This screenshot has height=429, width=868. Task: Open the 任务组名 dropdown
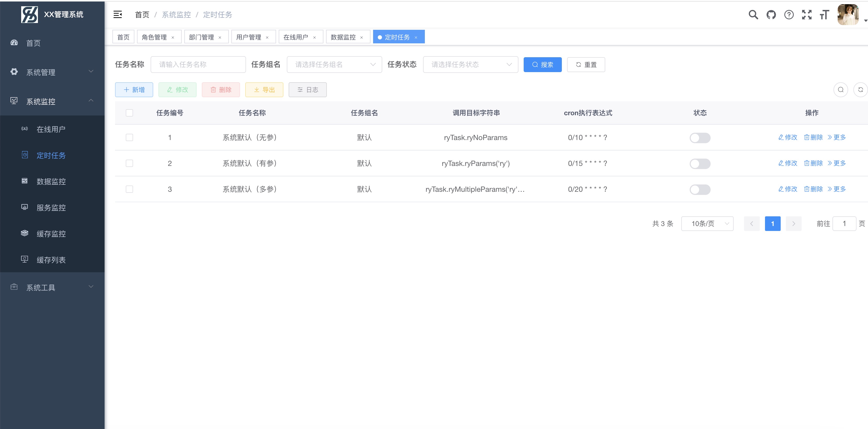point(334,64)
